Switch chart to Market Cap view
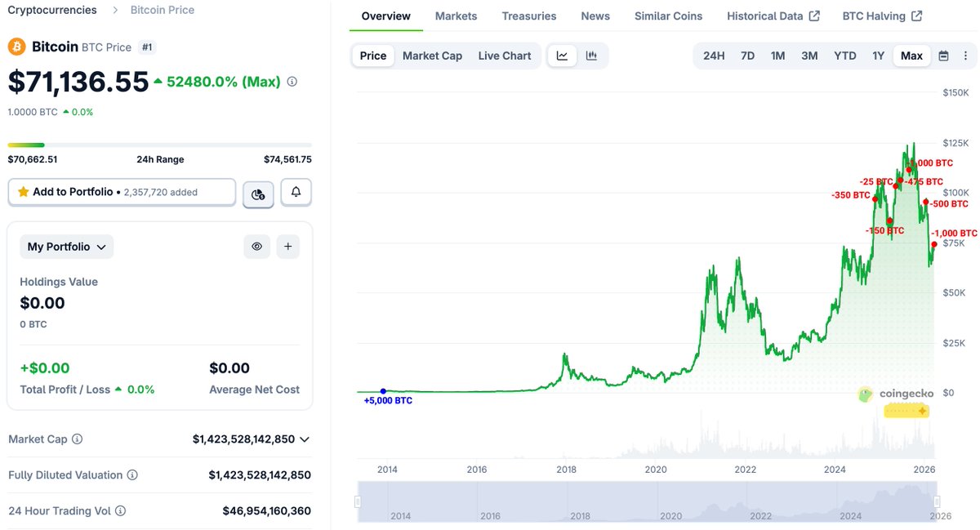The width and height of the screenshot is (980, 530). 432,56
